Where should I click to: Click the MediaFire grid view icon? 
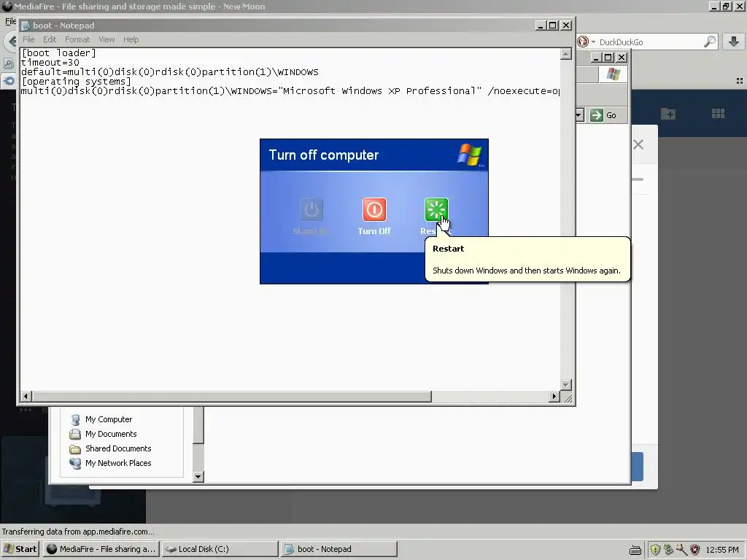coord(718,113)
